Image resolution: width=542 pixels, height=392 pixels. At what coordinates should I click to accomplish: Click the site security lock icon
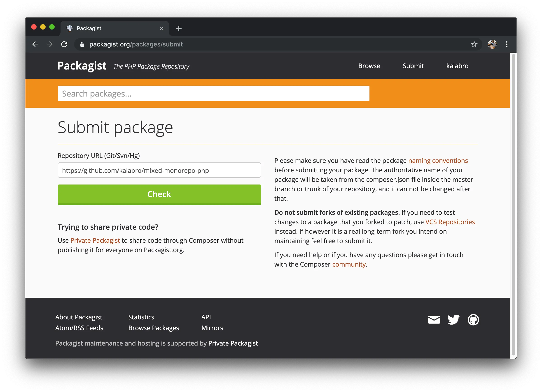(82, 44)
